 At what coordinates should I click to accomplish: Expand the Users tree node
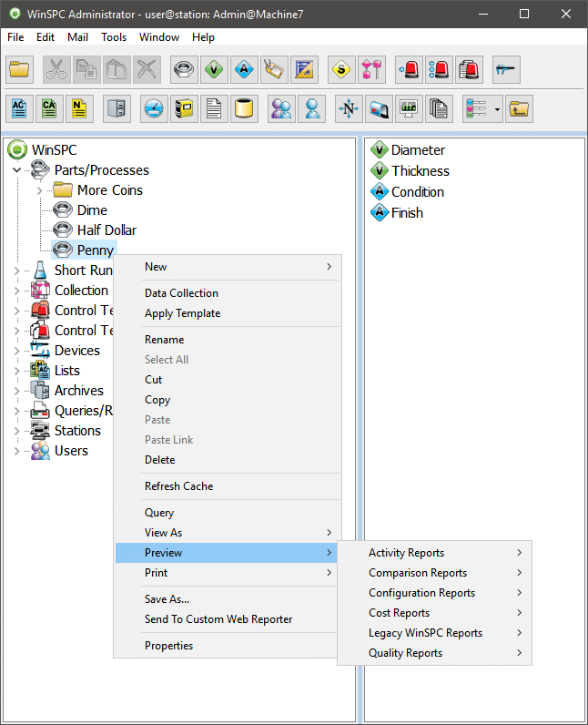coord(16,451)
